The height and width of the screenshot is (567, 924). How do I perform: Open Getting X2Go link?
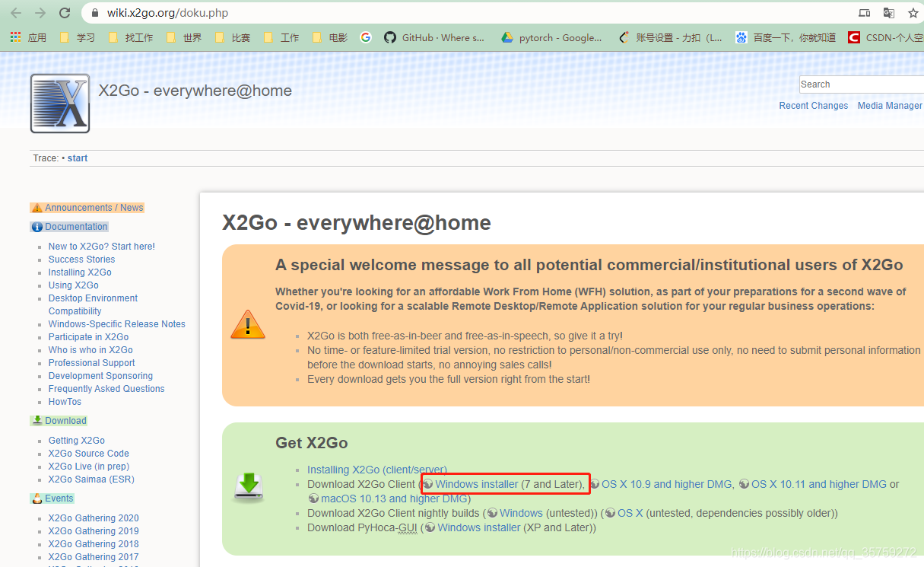77,441
